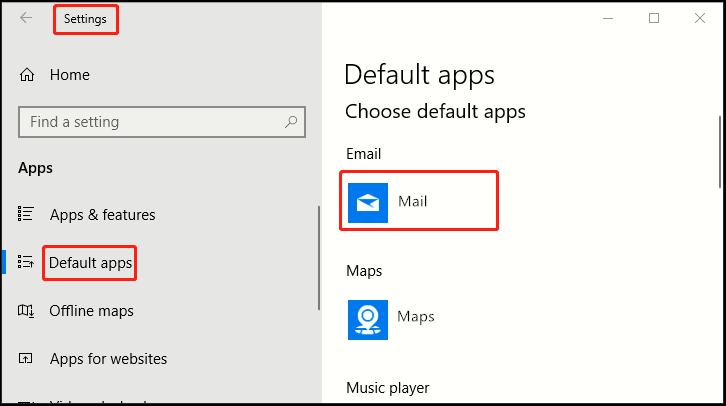Close the Settings window

click(700, 19)
